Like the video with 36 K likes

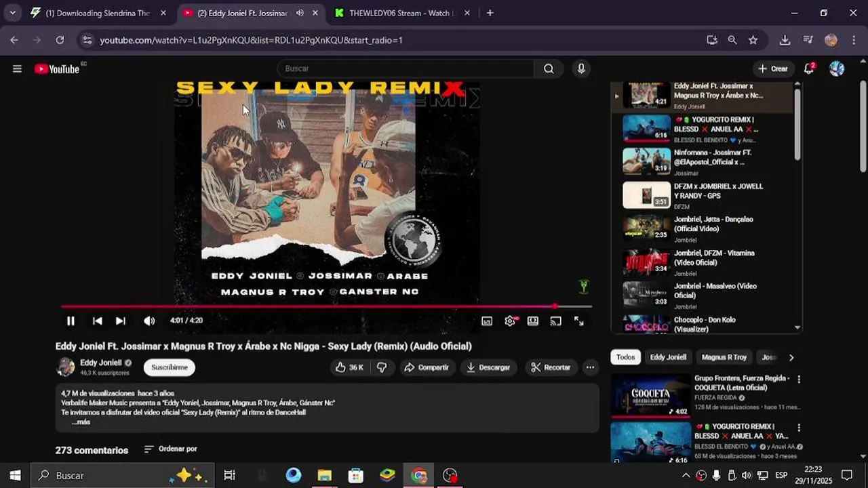click(349, 367)
